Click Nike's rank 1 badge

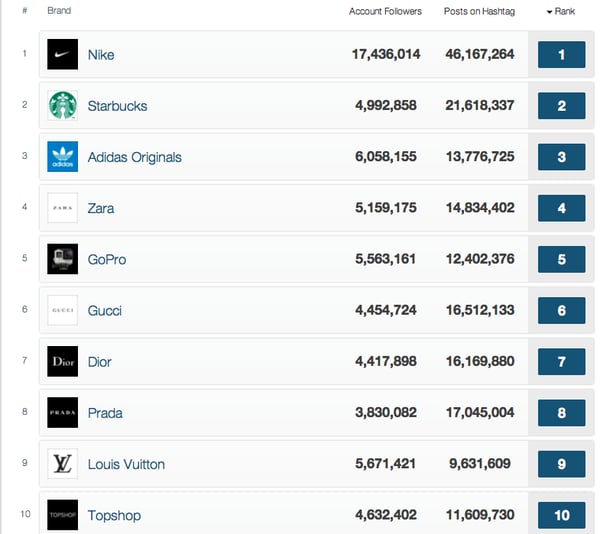[561, 55]
